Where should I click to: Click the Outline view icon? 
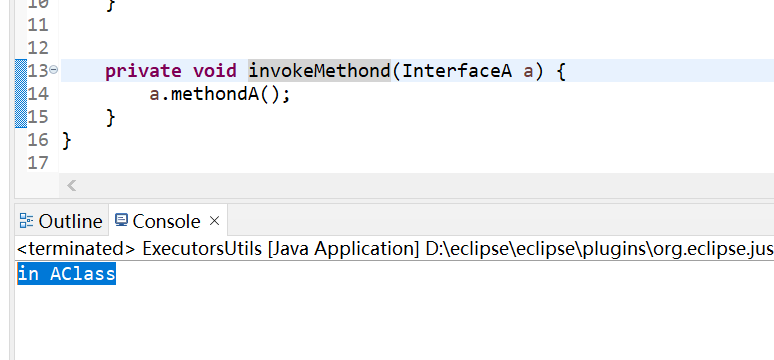pos(27,221)
